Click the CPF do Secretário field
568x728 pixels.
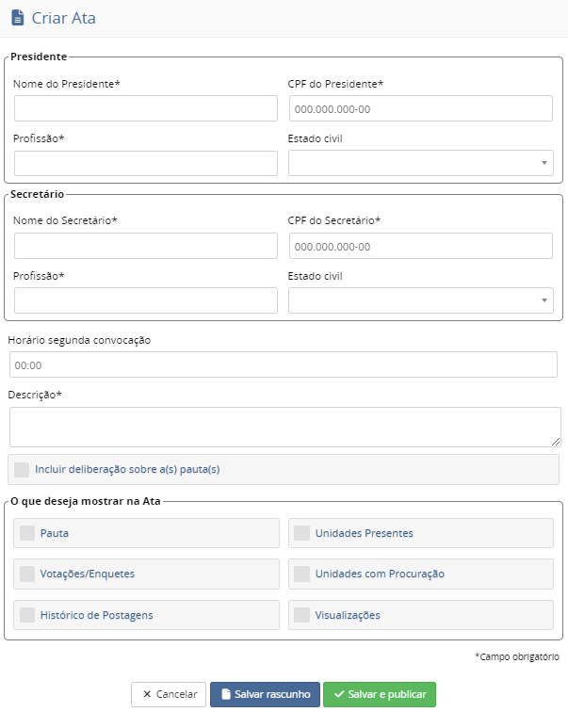[420, 246]
